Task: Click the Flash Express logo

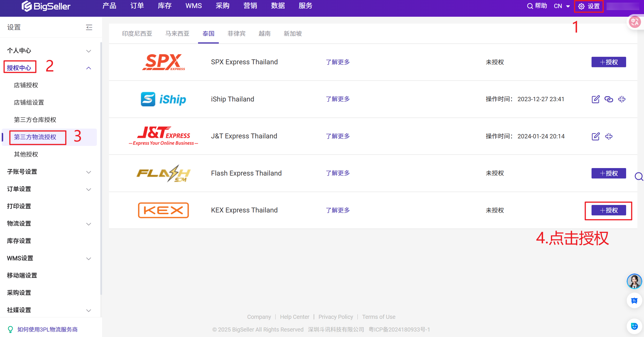Action: [x=163, y=173]
